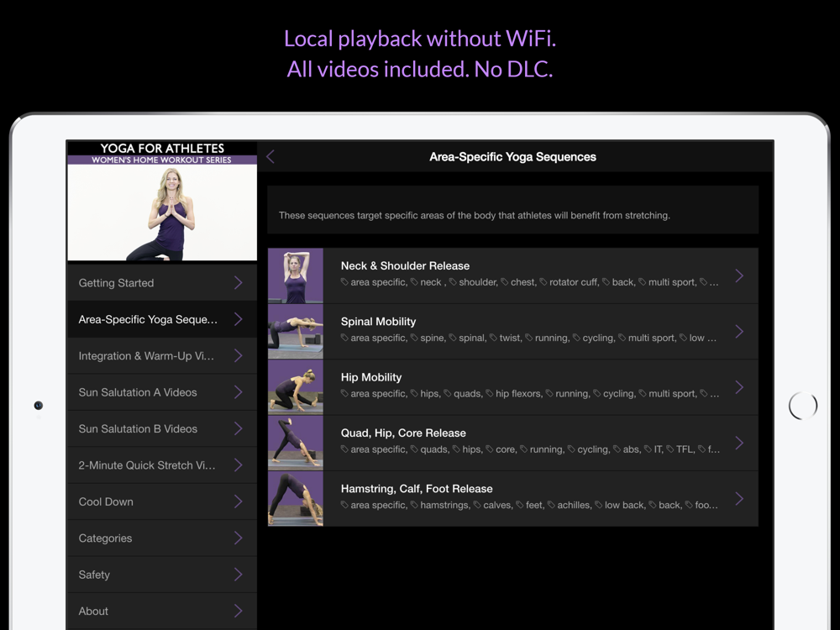Screen dimensions: 840x630
Task: Open Safety section
Action: coord(162,575)
